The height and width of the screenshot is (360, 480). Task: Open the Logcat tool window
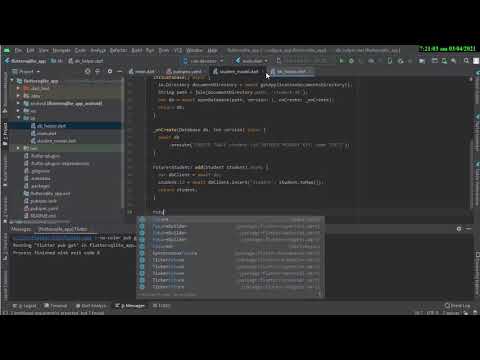click(26, 306)
